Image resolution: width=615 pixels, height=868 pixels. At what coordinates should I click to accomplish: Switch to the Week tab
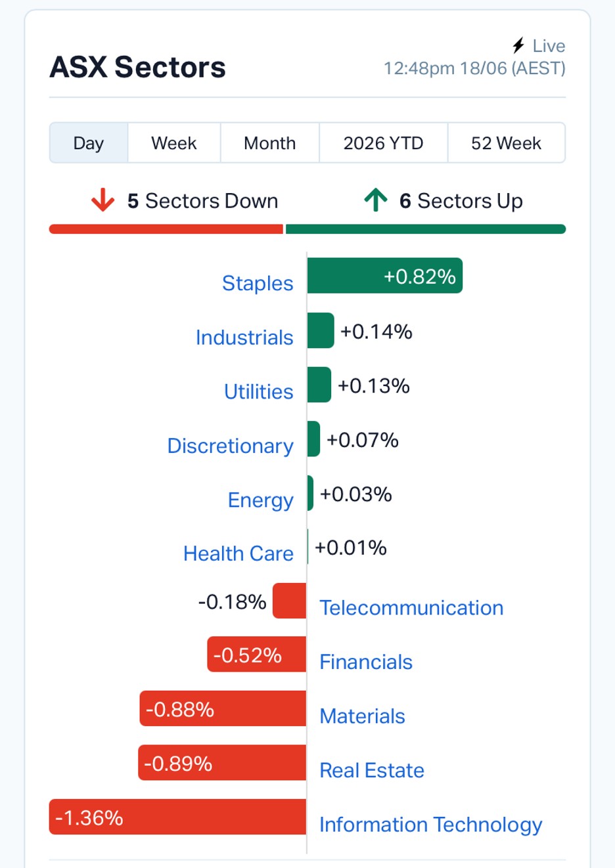click(x=174, y=142)
